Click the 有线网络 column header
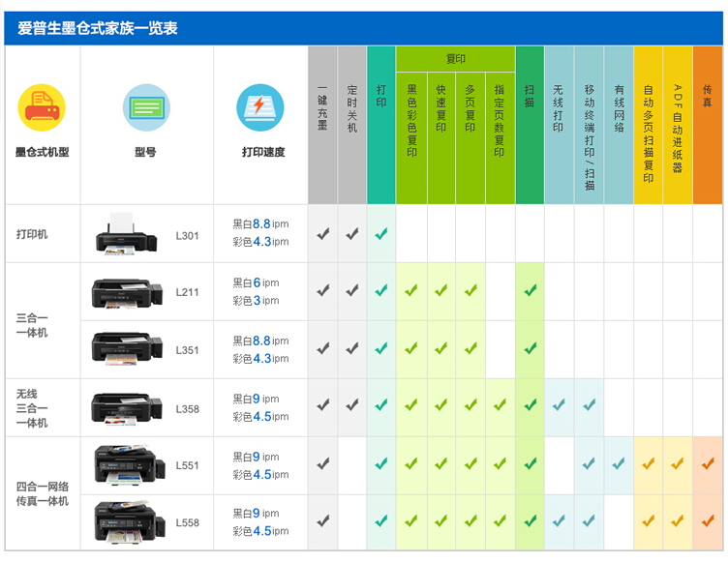This screenshot has height=563, width=728. 619,125
